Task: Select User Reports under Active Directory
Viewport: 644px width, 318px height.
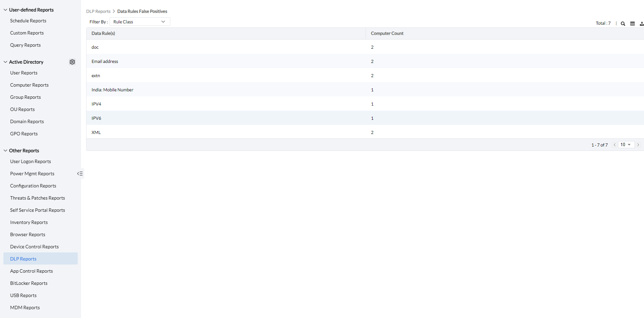Action: pyautogui.click(x=24, y=73)
